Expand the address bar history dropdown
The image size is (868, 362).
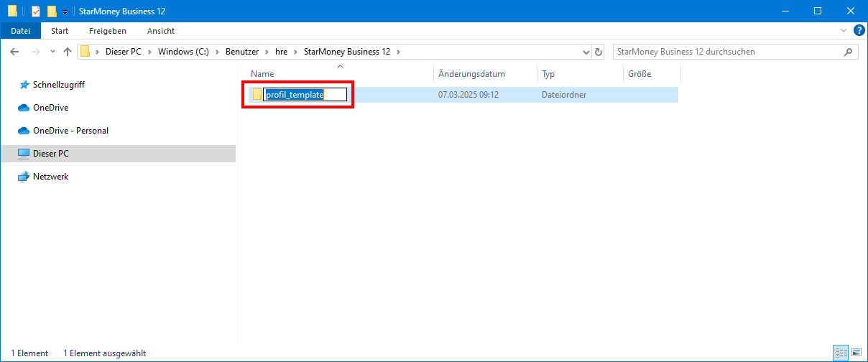tap(585, 52)
